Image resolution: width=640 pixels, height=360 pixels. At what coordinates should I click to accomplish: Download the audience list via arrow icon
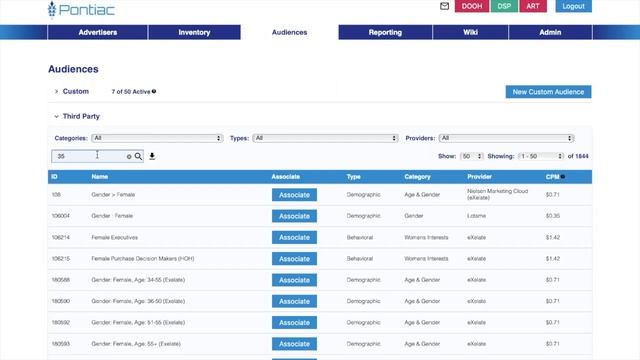click(152, 156)
